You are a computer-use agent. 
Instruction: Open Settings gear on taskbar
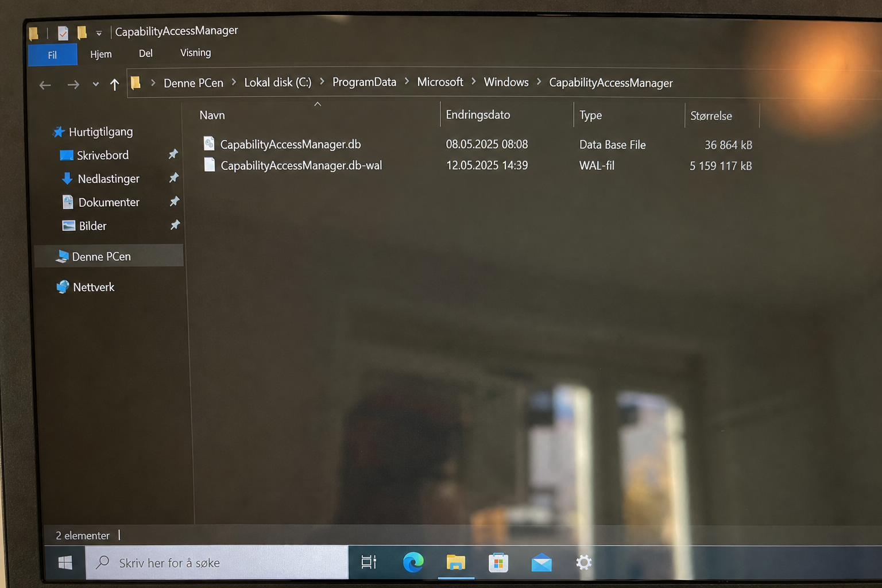pos(583,562)
